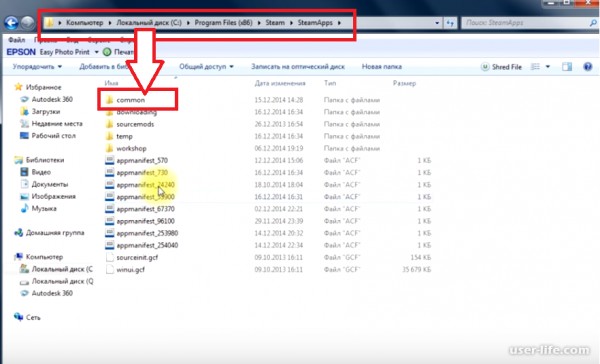Viewport: 600px width, 364px height.
Task: Open the Файл menu
Action: coord(16,40)
